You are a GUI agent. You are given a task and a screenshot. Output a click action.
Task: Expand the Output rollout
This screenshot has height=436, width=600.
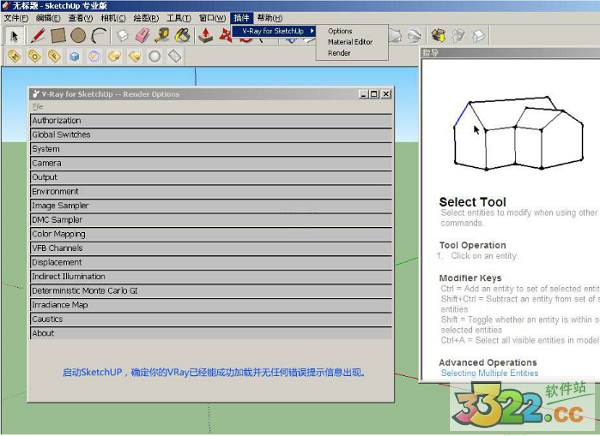coord(211,177)
